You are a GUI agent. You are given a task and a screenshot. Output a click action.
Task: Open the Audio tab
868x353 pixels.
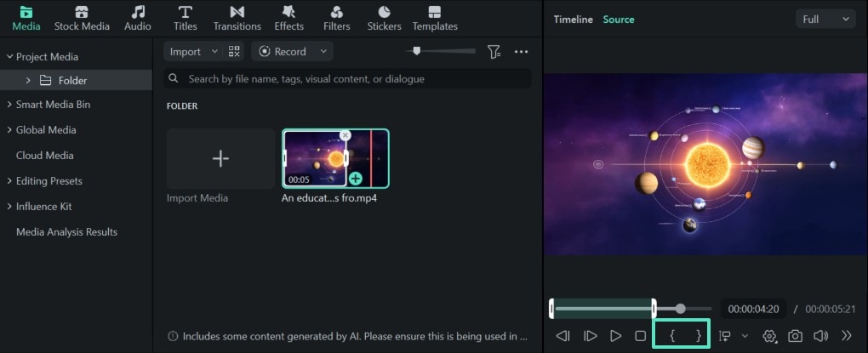point(138,18)
